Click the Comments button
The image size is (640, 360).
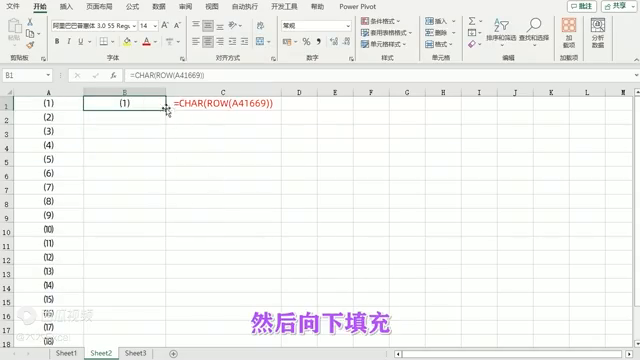point(582,6)
